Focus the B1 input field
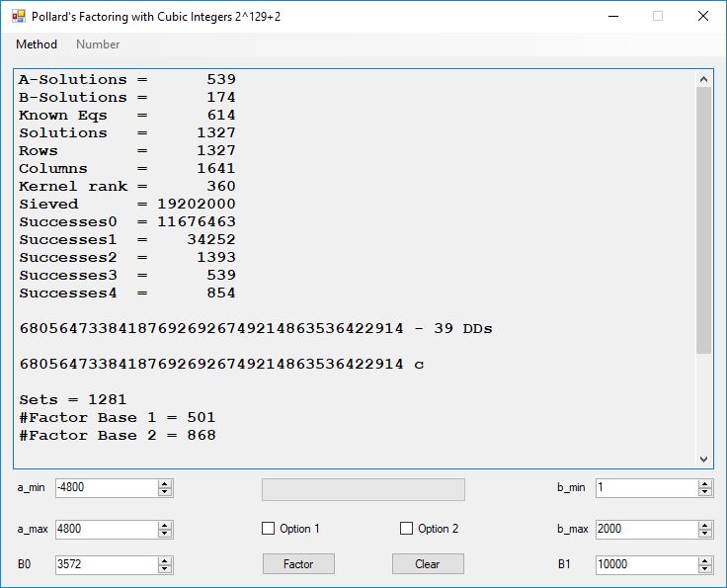The height and width of the screenshot is (588, 727). 646,564
